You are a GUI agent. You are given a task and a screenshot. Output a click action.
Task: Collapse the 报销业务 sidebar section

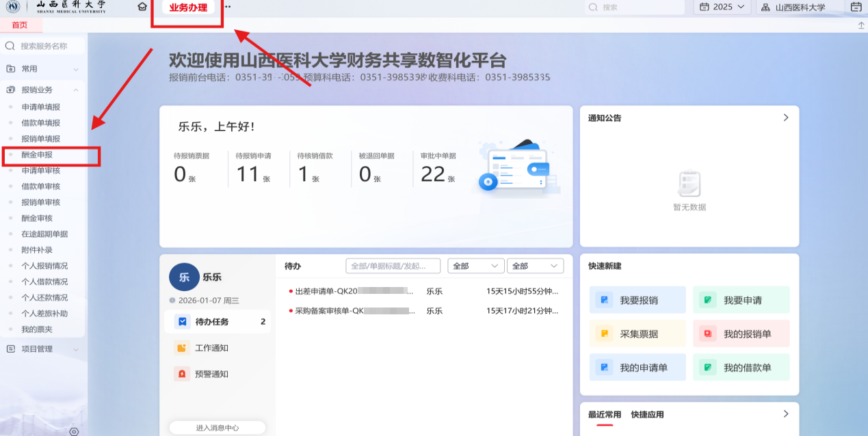42,90
